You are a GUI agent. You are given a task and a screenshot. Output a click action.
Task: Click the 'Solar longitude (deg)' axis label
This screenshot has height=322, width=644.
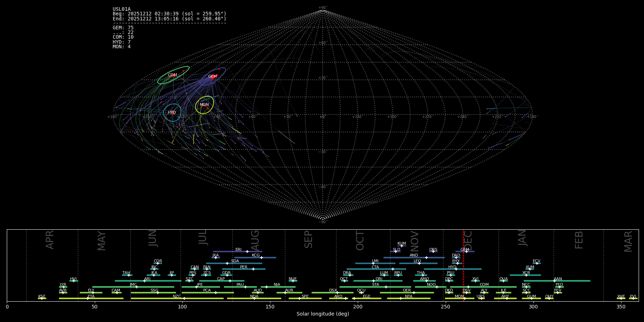tap(323, 314)
